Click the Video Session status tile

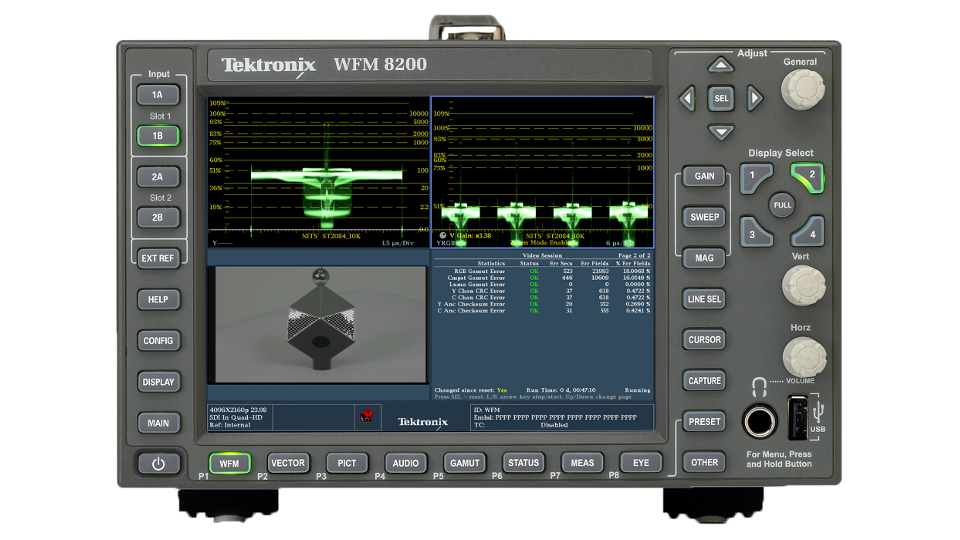[542, 325]
